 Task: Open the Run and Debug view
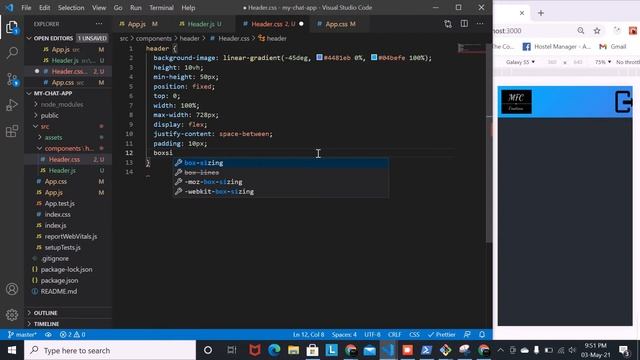(12, 105)
